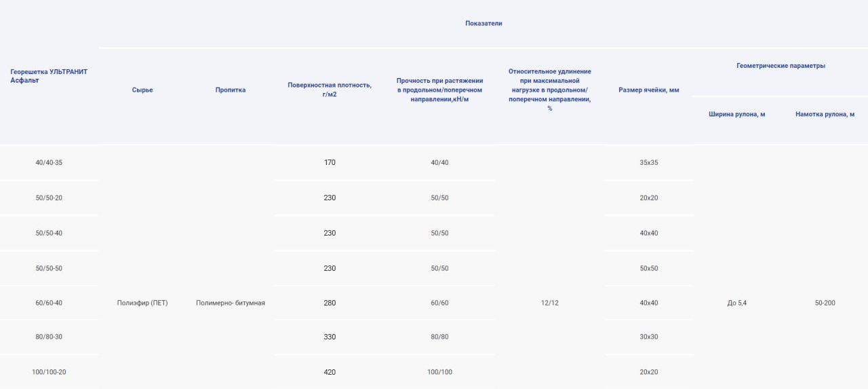Click the 'Прочность при растяжении' column header
Screen dimensions: 868x389
(x=439, y=90)
